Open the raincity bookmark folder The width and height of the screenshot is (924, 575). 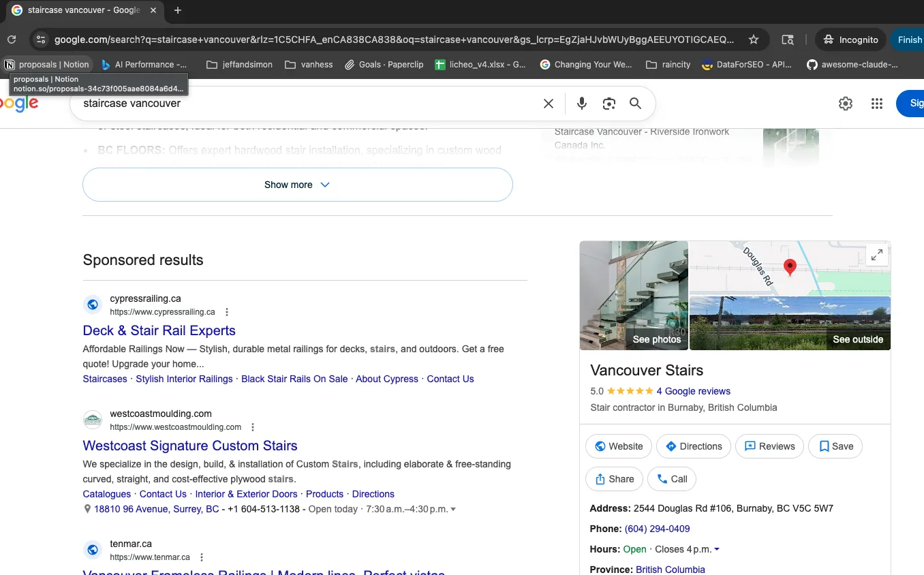(x=668, y=65)
